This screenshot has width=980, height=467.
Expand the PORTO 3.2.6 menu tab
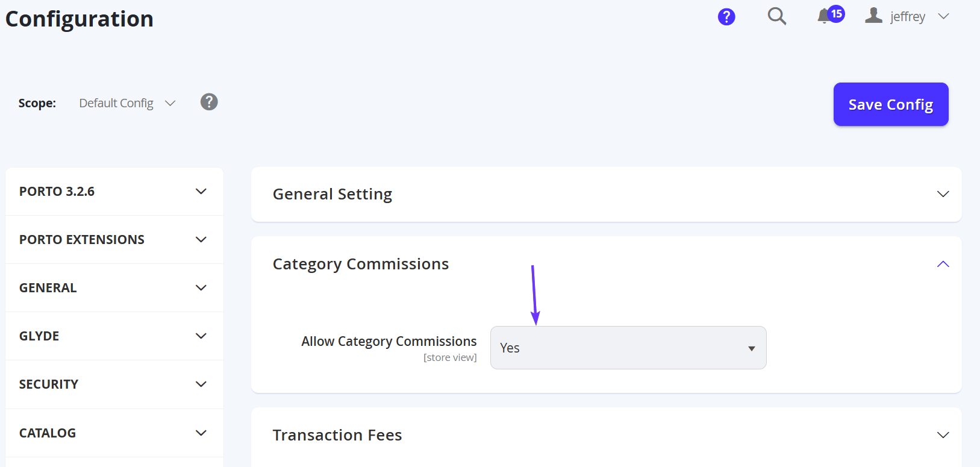[114, 192]
